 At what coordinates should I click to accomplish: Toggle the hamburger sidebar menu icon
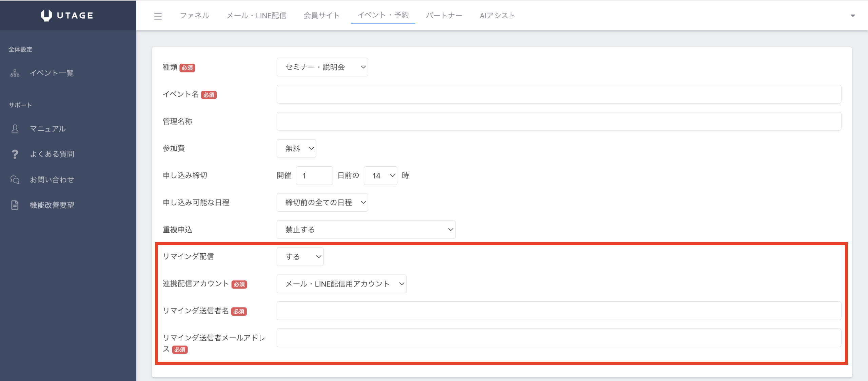(158, 16)
